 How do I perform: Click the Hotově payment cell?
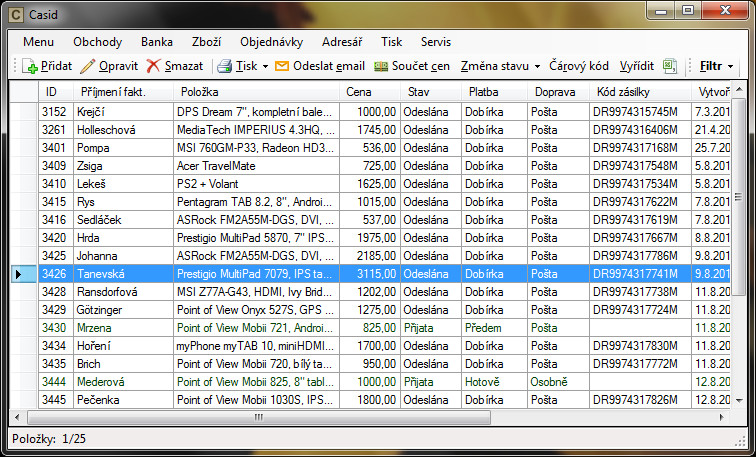(494, 382)
